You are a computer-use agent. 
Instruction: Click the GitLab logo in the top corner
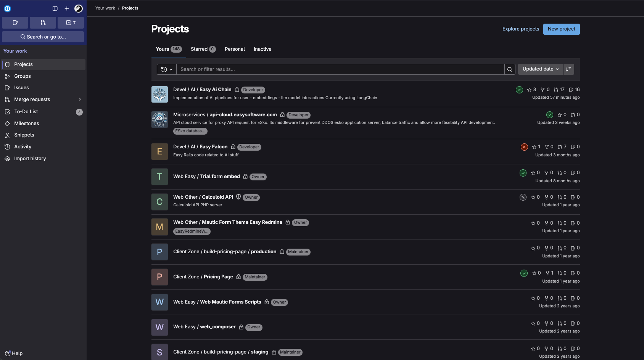click(x=8, y=8)
